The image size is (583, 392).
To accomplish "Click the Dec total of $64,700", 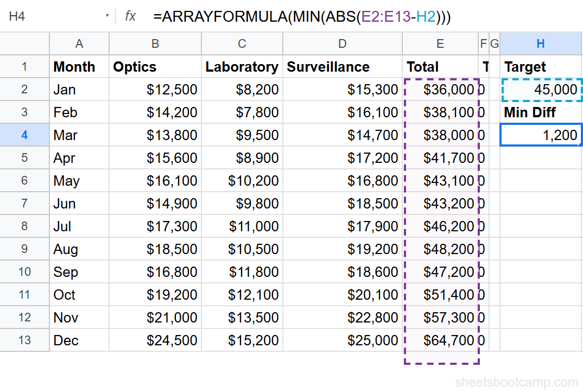I will point(440,340).
